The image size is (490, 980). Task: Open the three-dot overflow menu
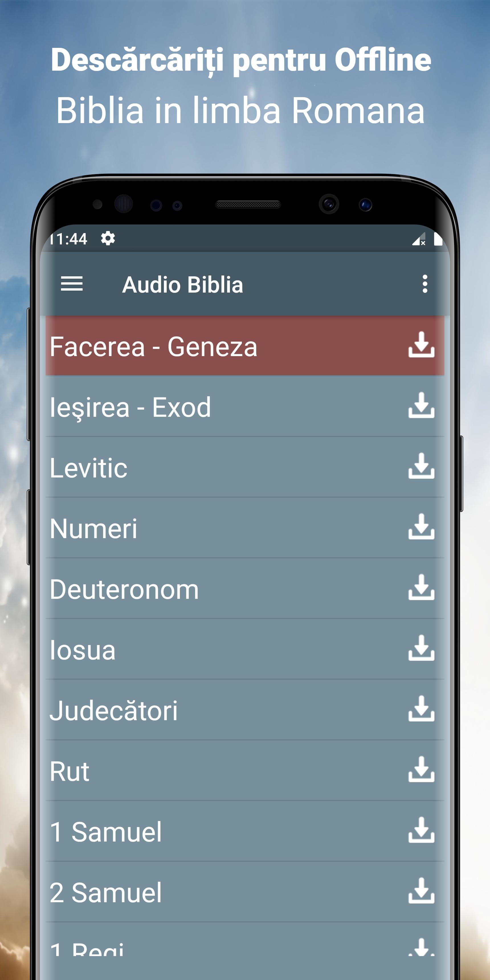(x=424, y=284)
